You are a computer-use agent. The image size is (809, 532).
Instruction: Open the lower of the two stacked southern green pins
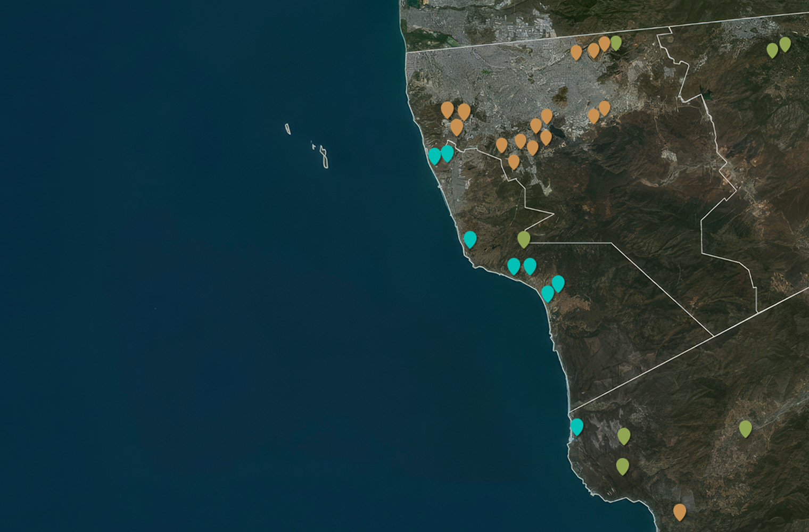[622, 467]
